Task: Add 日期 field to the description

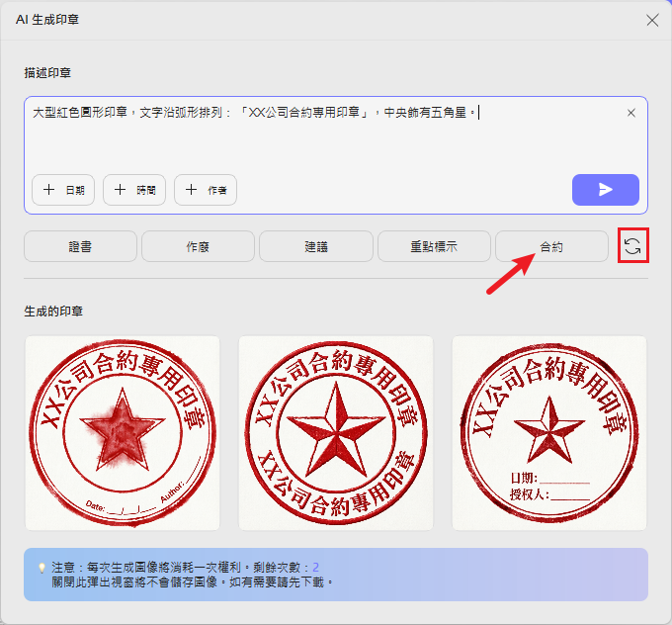Action: (63, 190)
